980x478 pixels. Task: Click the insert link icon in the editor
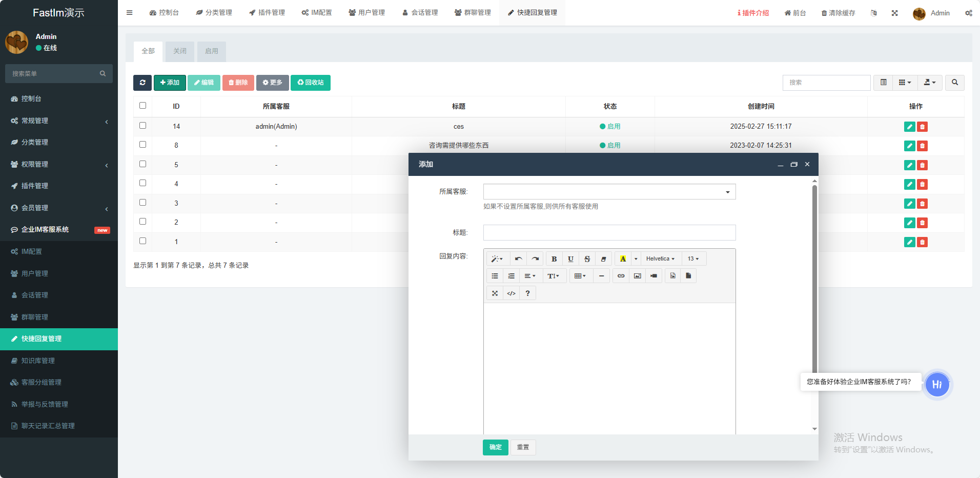point(621,276)
